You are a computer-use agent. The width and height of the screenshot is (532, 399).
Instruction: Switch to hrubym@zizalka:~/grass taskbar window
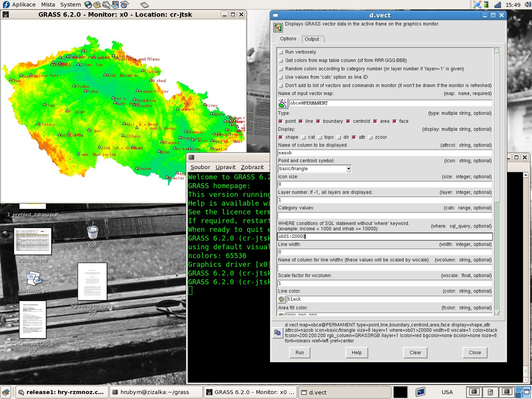pyautogui.click(x=156, y=392)
